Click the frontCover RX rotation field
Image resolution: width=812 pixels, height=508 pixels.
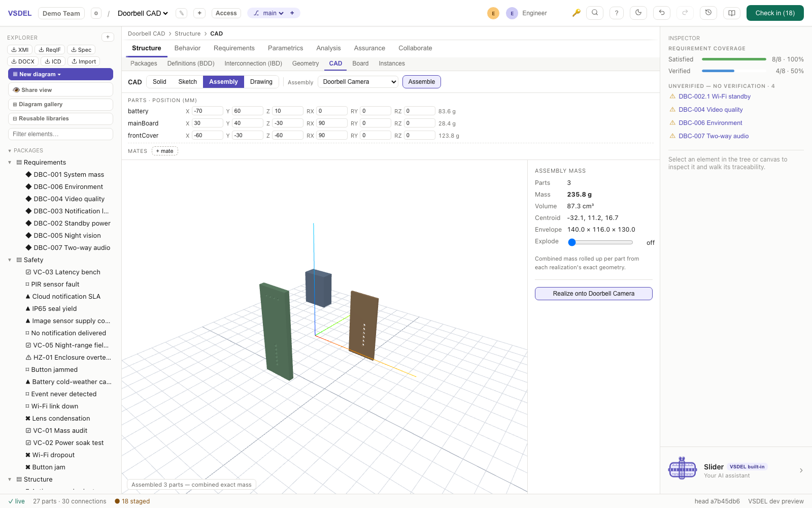[x=332, y=135]
